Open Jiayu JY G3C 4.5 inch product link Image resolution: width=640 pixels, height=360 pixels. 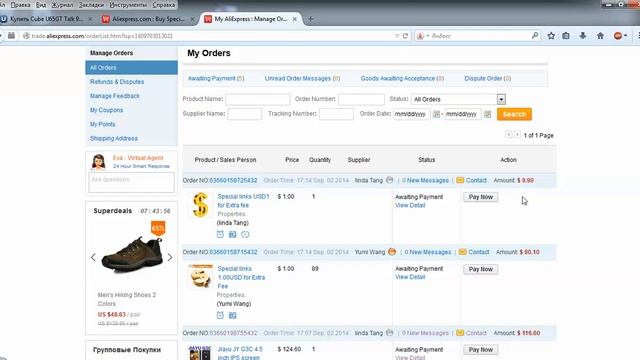(240, 353)
